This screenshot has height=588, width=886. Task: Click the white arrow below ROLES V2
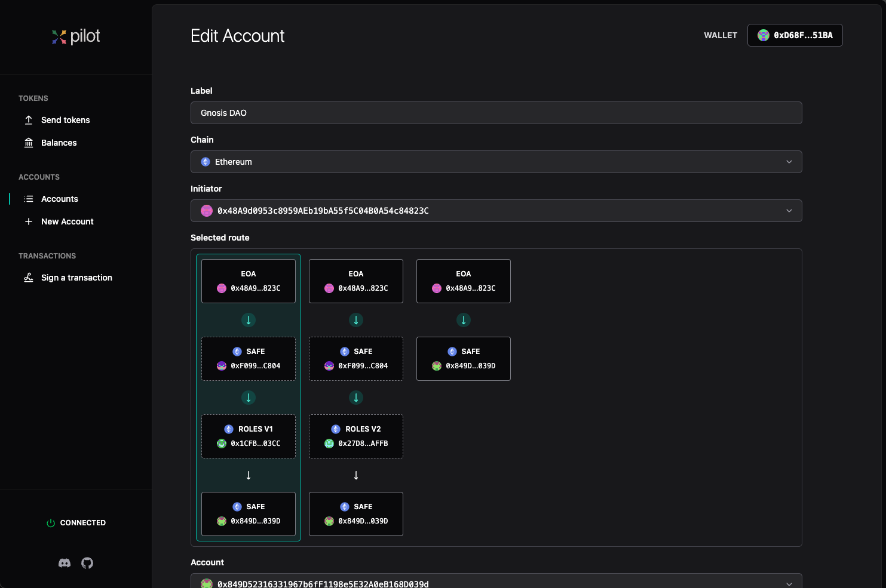[356, 475]
